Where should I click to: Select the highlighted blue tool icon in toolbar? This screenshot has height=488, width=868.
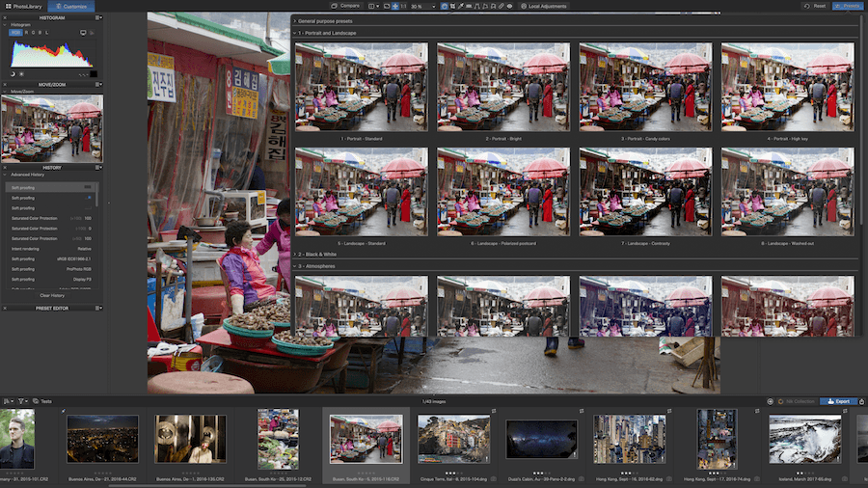click(445, 6)
